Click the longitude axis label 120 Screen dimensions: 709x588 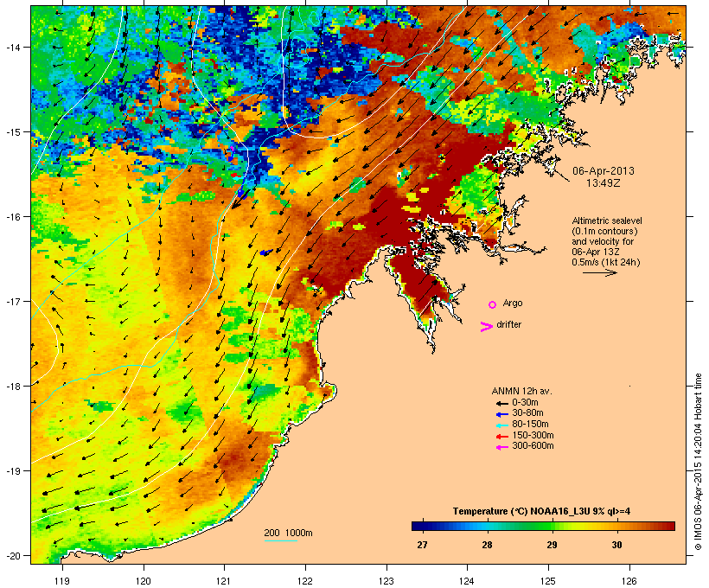click(x=144, y=581)
